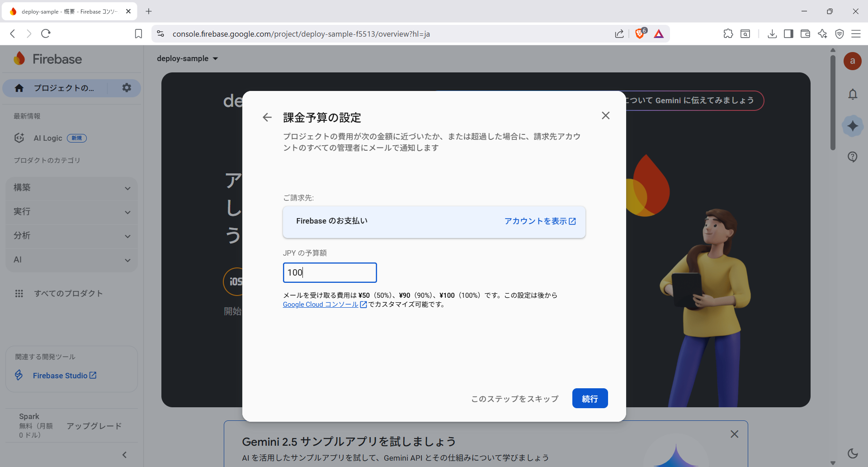Close the billing budget dialog
Viewport: 868px width, 467px height.
[606, 116]
